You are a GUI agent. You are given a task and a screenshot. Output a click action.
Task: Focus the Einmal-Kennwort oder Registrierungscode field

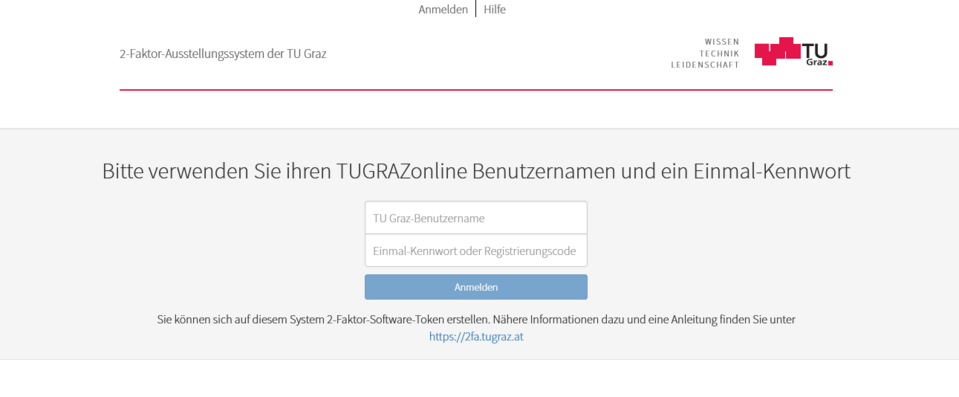point(476,251)
